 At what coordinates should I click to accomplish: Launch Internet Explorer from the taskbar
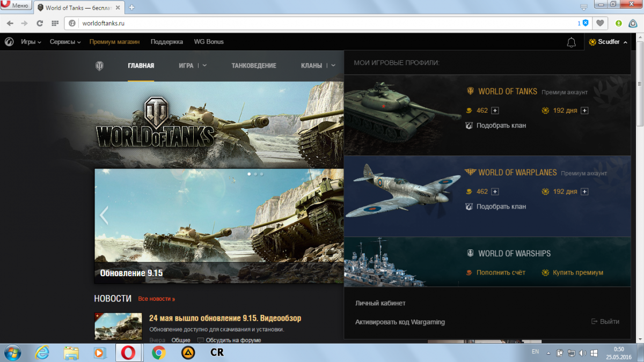point(42,353)
